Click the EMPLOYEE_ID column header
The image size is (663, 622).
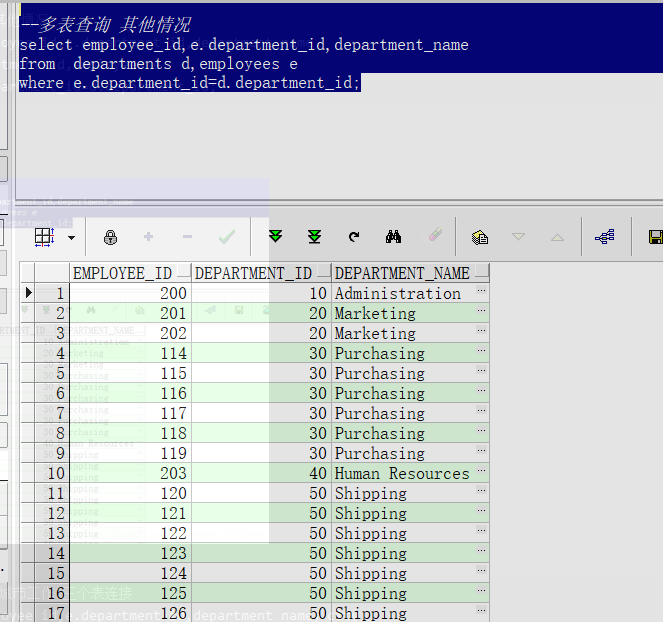pyautogui.click(x=130, y=273)
